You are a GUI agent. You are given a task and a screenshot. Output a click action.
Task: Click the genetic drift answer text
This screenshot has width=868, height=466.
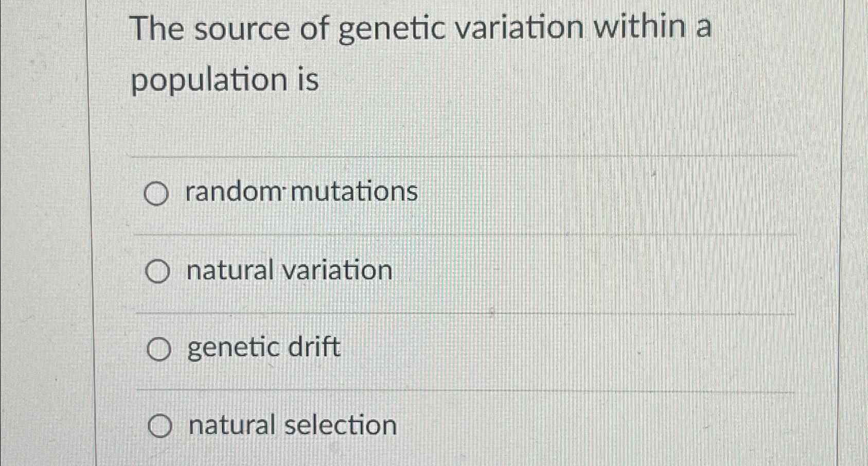coord(263,349)
